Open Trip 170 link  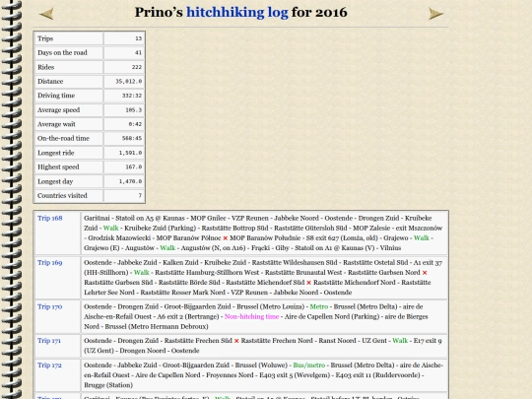(50, 306)
